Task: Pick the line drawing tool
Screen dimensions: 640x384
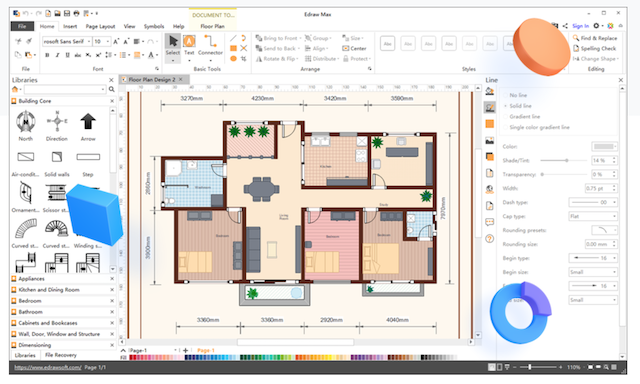Action: [233, 38]
